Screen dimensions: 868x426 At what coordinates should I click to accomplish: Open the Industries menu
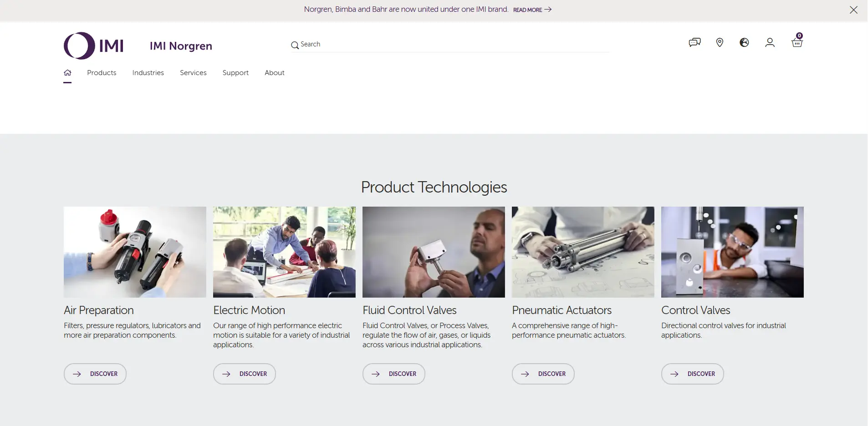point(148,73)
